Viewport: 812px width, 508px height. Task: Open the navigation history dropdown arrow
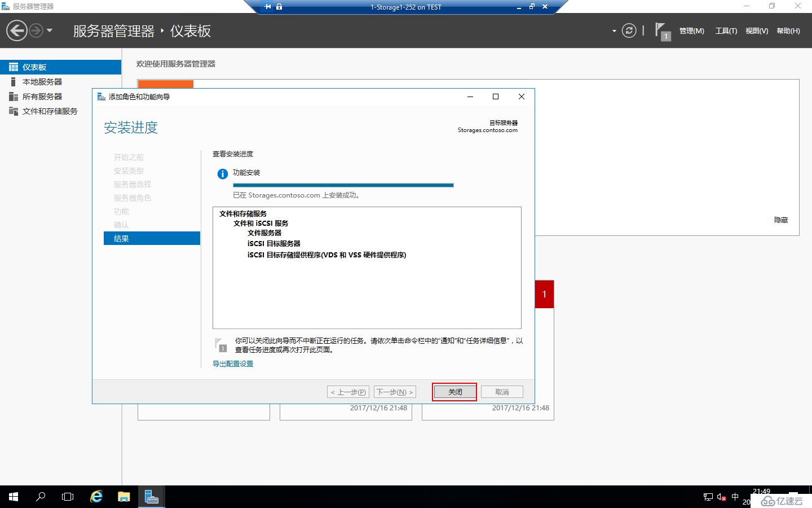click(50, 30)
